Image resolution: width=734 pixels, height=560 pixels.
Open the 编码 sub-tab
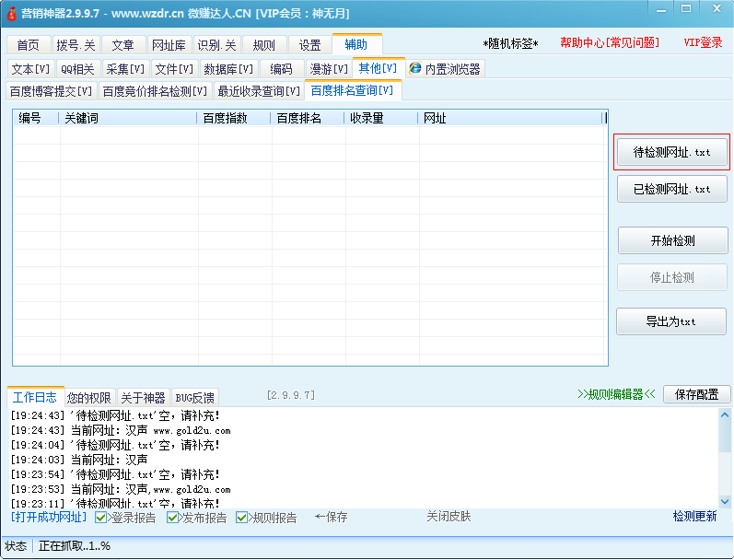[x=281, y=69]
